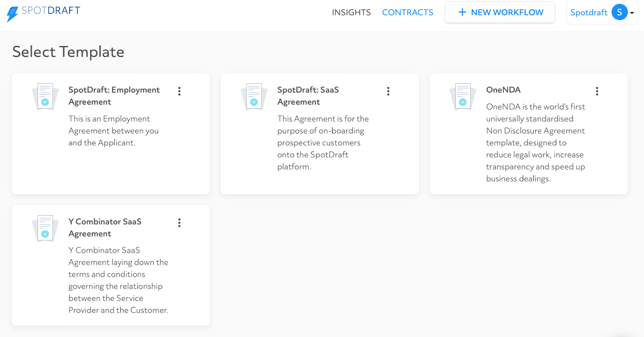Open three-dot menu for Employment Agreement
This screenshot has width=644, height=337.
[x=180, y=91]
